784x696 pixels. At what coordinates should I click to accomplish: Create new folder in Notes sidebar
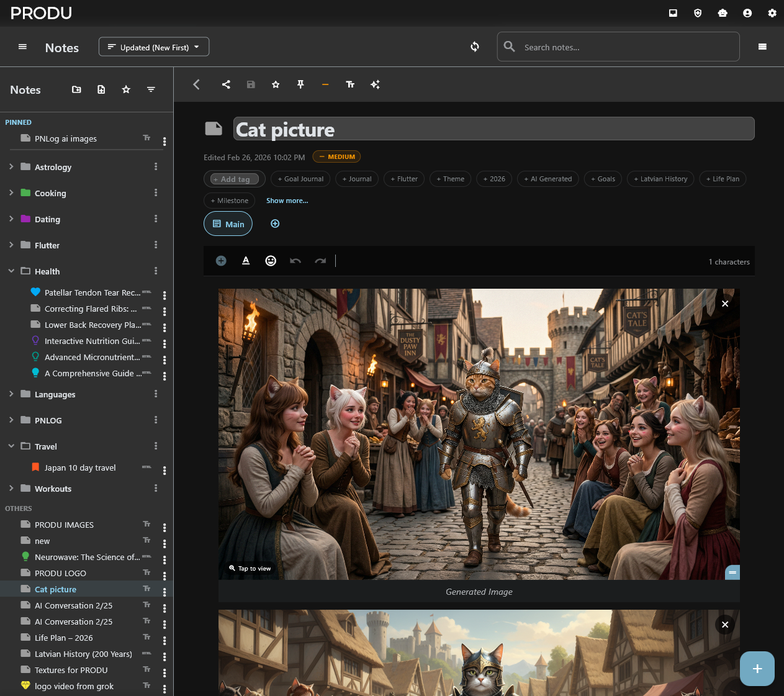76,89
